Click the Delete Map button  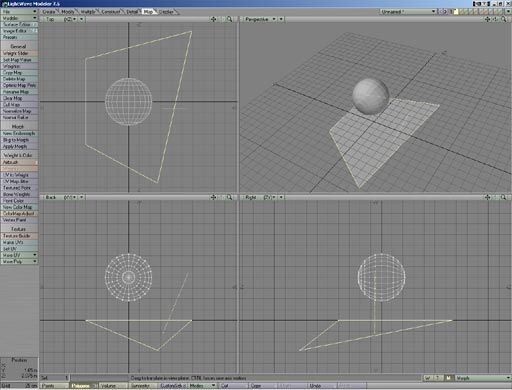point(19,79)
